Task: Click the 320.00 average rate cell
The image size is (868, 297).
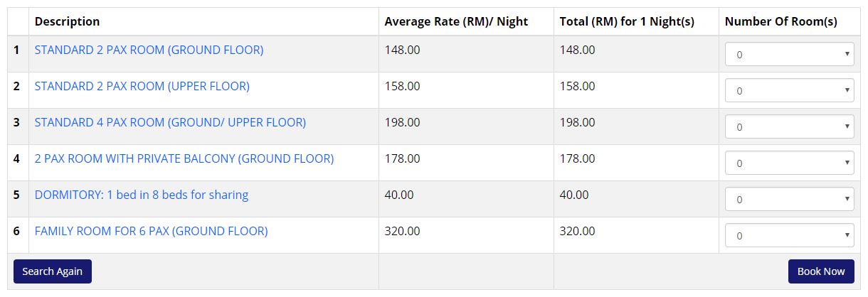Action: click(x=402, y=231)
